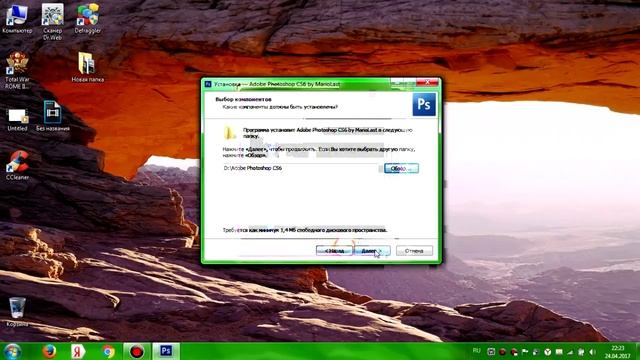
Task: Click the Ps logo in installer header
Action: point(424,104)
